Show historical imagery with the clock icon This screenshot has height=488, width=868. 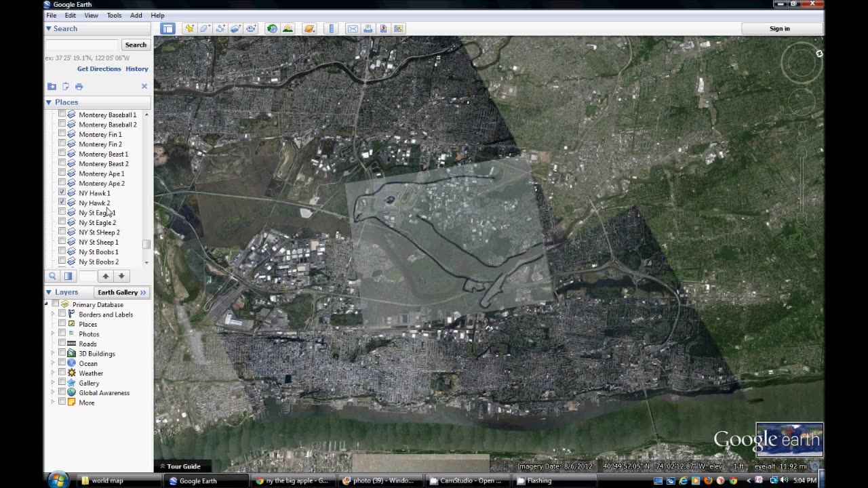pos(272,28)
